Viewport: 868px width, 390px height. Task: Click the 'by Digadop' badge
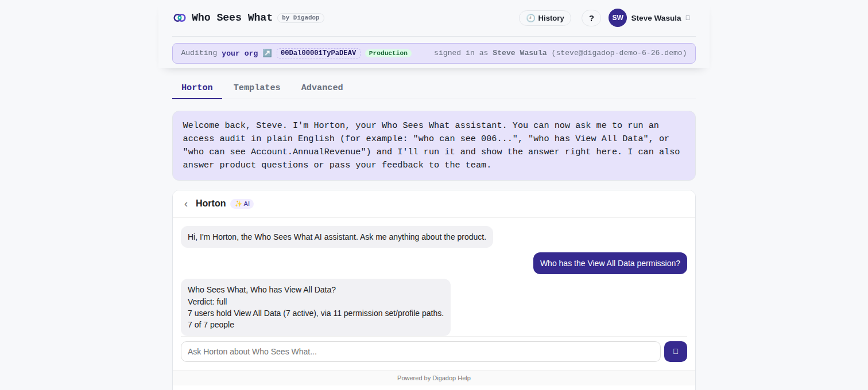(x=301, y=18)
